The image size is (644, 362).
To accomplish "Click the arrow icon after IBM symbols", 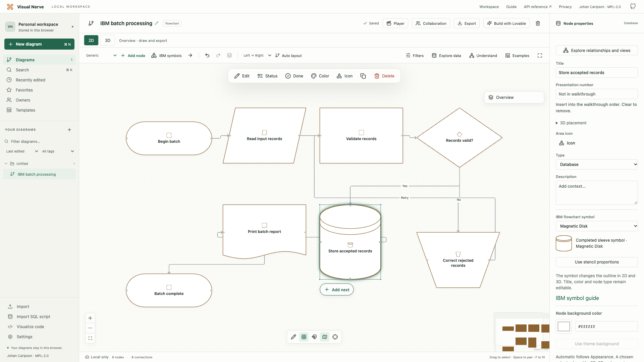I will coord(190,56).
